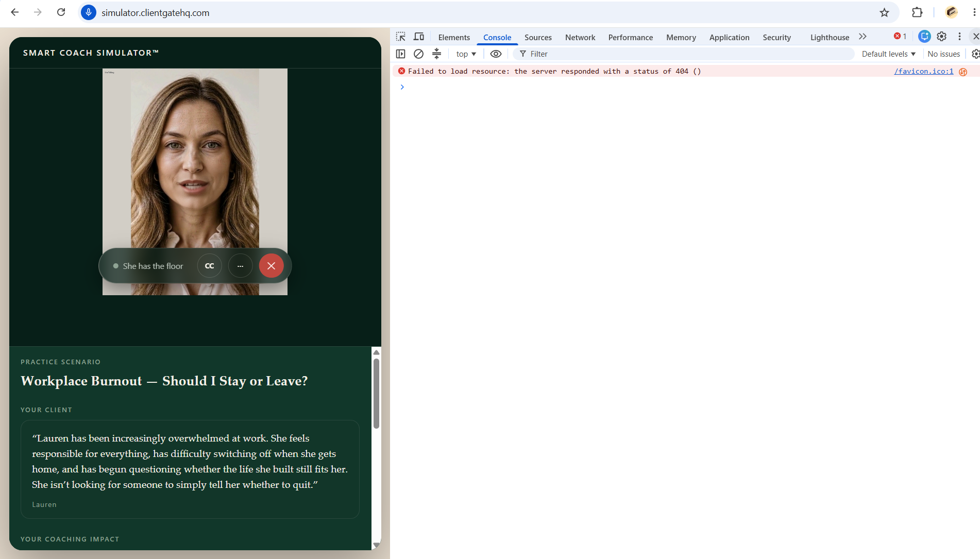Create a live expression with the eye icon

tap(496, 54)
